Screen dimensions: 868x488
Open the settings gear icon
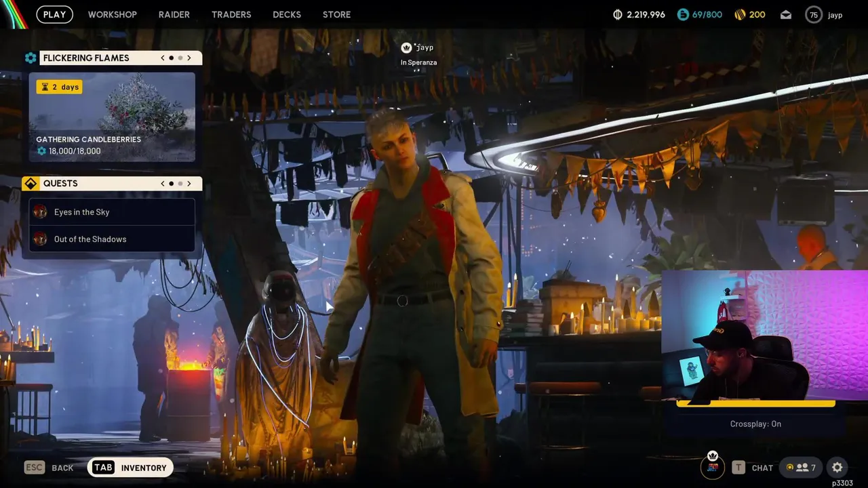coord(837,468)
